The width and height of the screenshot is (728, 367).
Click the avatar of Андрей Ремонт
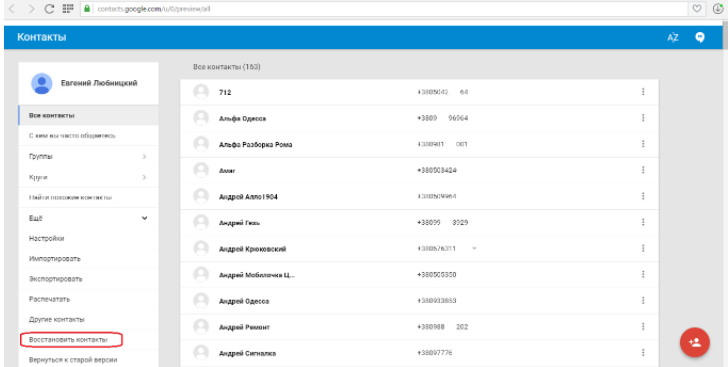coord(201,327)
